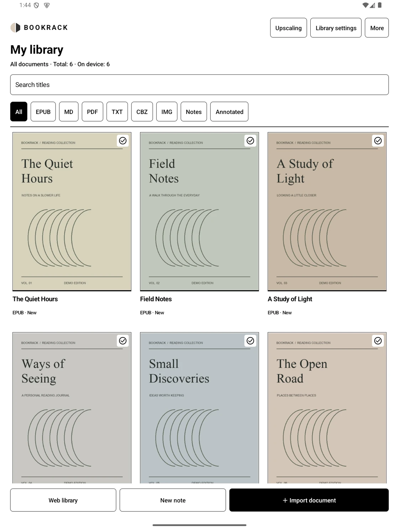The width and height of the screenshot is (399, 532).
Task: Open The Quiet Hours book cover
Action: pyautogui.click(x=72, y=211)
